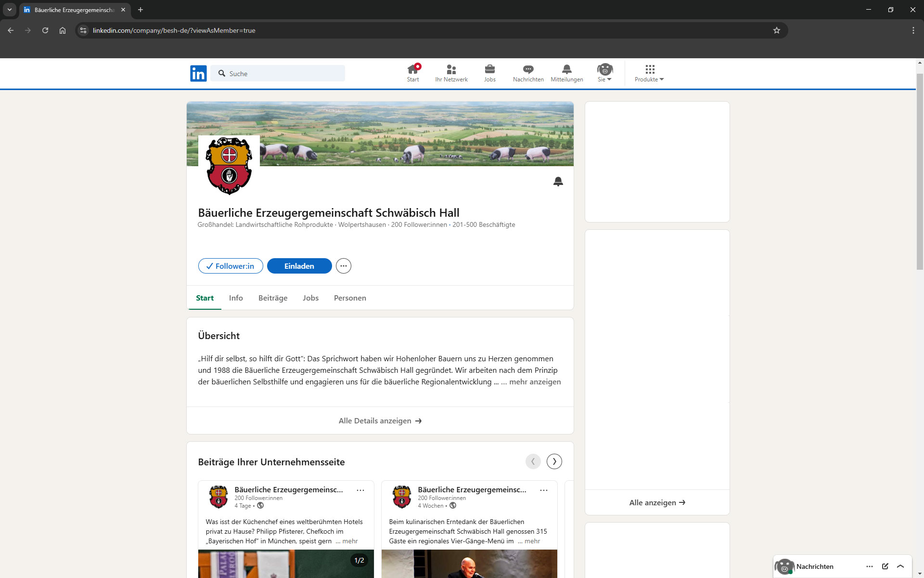Expand the Nachrichten panel chevron
Viewport: 924px width, 578px height.
coord(901,566)
